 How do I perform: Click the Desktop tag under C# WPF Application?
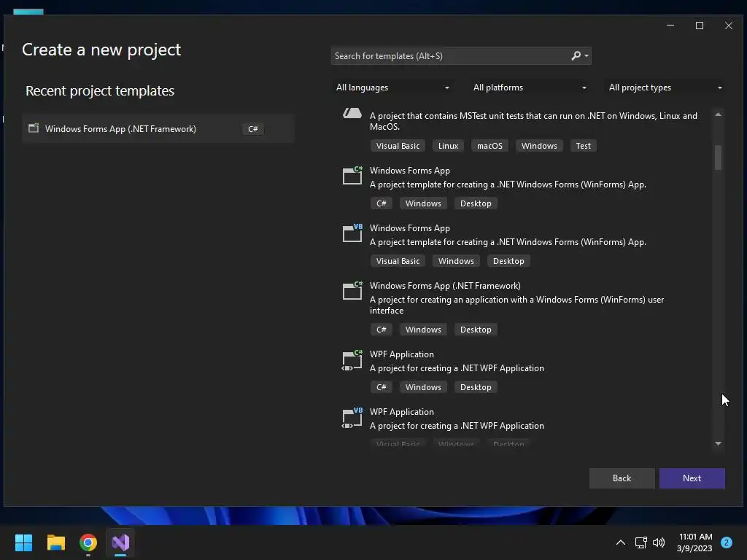[476, 387]
